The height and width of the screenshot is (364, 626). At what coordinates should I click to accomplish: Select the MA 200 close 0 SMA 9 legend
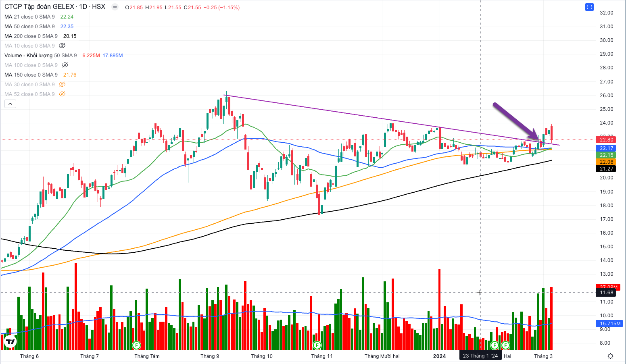31,36
